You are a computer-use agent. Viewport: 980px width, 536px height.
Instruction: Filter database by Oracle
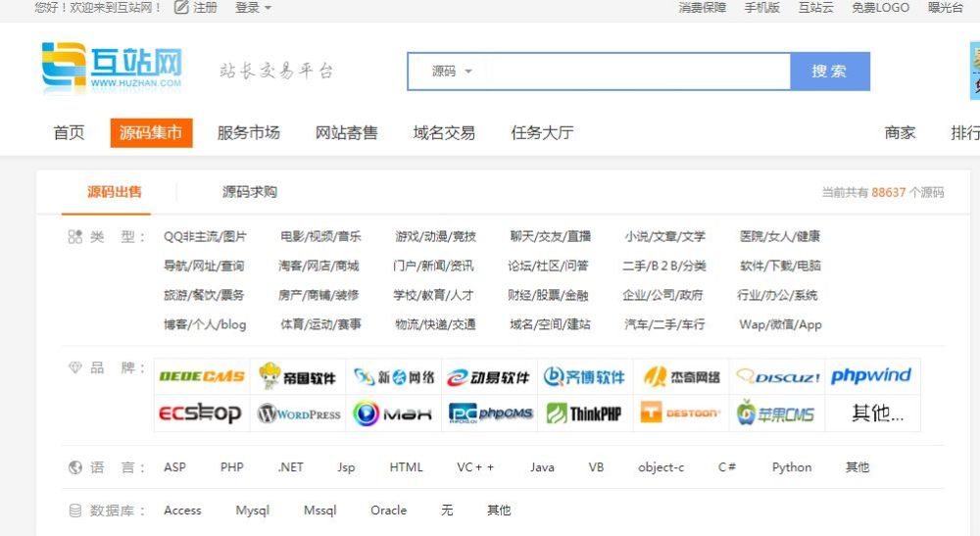point(389,511)
